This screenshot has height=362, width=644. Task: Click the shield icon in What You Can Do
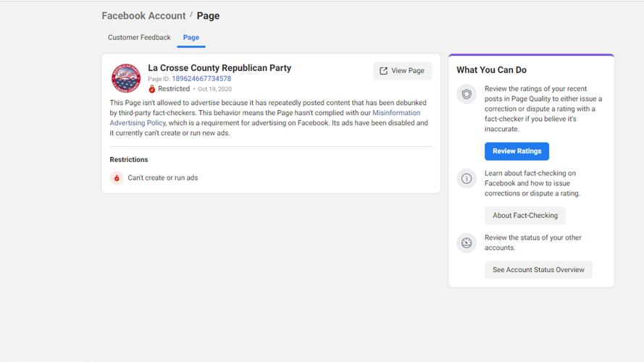(467, 94)
